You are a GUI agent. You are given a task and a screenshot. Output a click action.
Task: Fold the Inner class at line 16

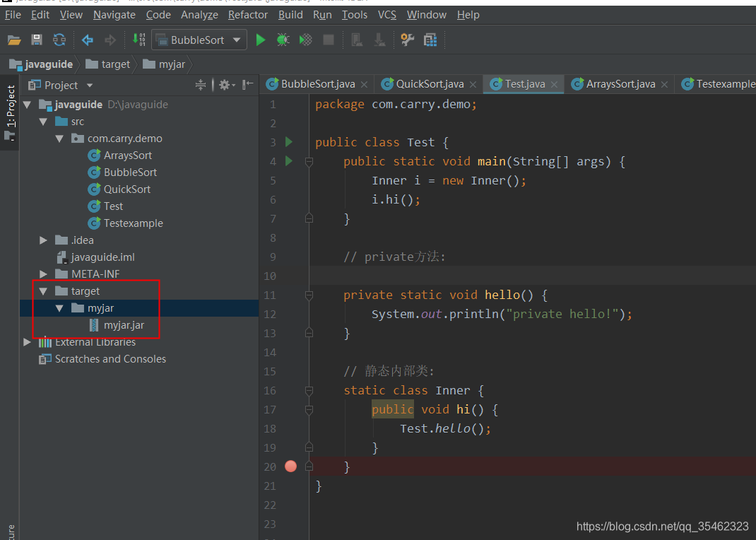[x=309, y=391]
